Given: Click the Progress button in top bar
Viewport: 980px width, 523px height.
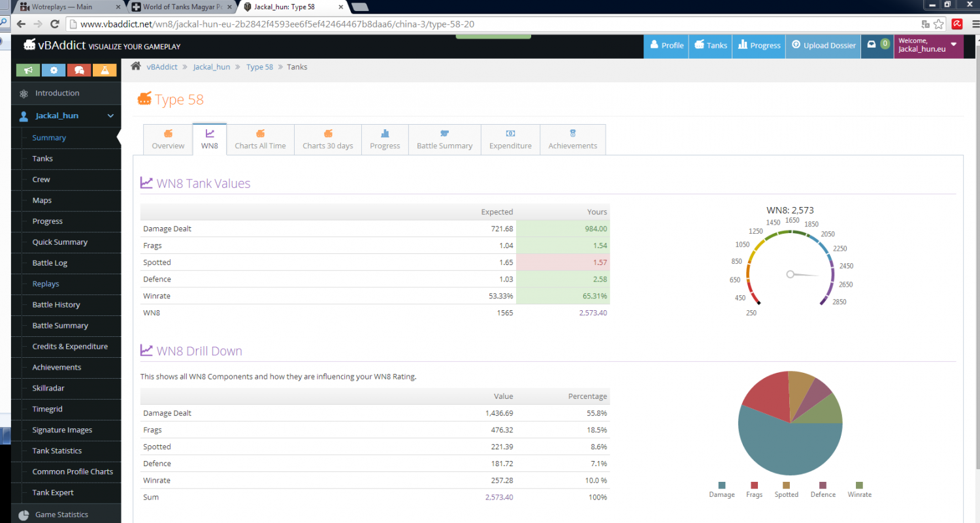Looking at the screenshot, I should pyautogui.click(x=759, y=46).
